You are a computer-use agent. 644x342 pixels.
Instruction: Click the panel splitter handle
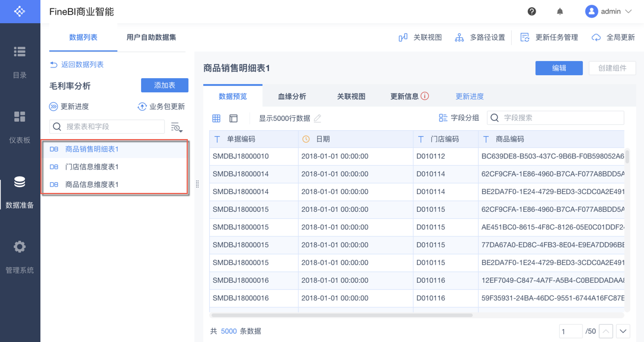pos(197,184)
